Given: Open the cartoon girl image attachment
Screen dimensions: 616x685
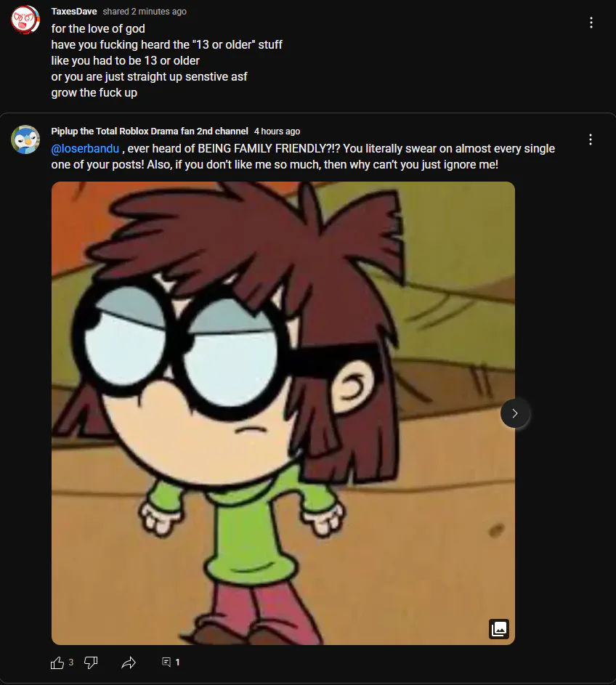Looking at the screenshot, I should 283,413.
